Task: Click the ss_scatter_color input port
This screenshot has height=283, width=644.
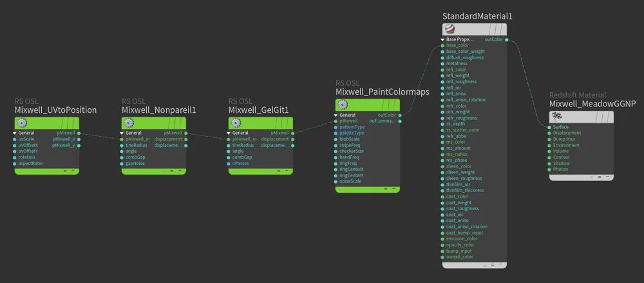Action: [x=442, y=130]
